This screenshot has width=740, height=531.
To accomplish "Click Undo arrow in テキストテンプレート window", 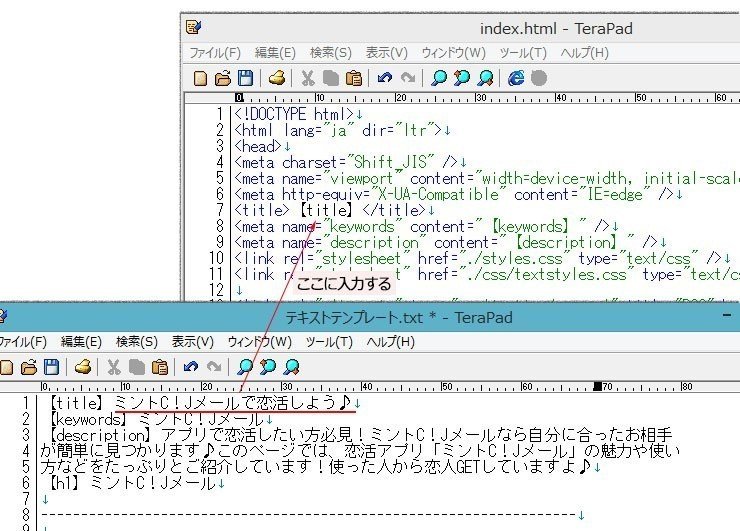I will tap(191, 366).
